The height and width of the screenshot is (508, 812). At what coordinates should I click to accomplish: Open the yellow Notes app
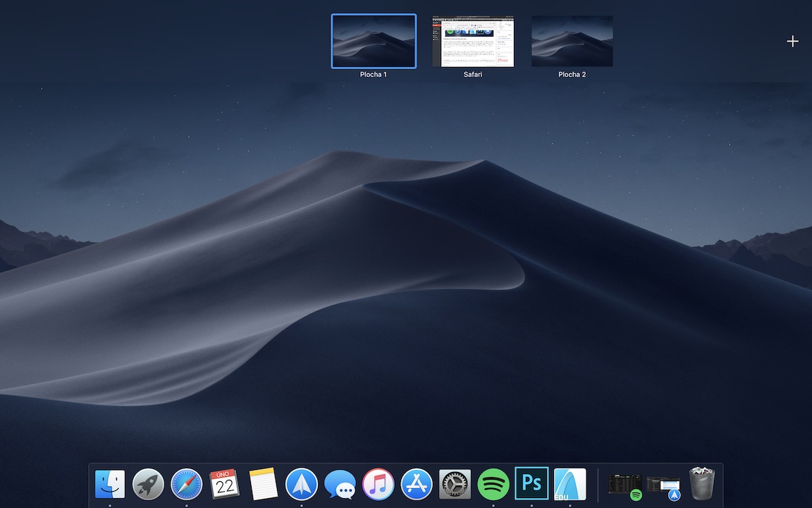coord(264,484)
